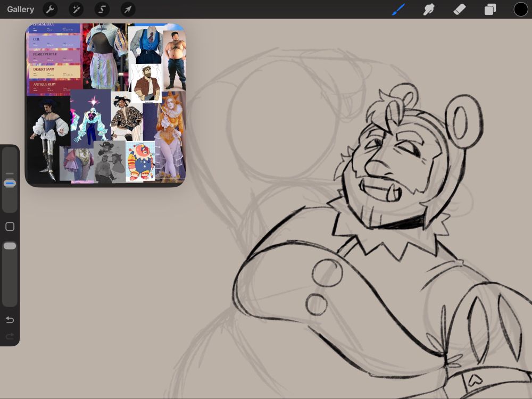Select the Transform arrow tool
The width and height of the screenshot is (532, 399).
(x=128, y=9)
